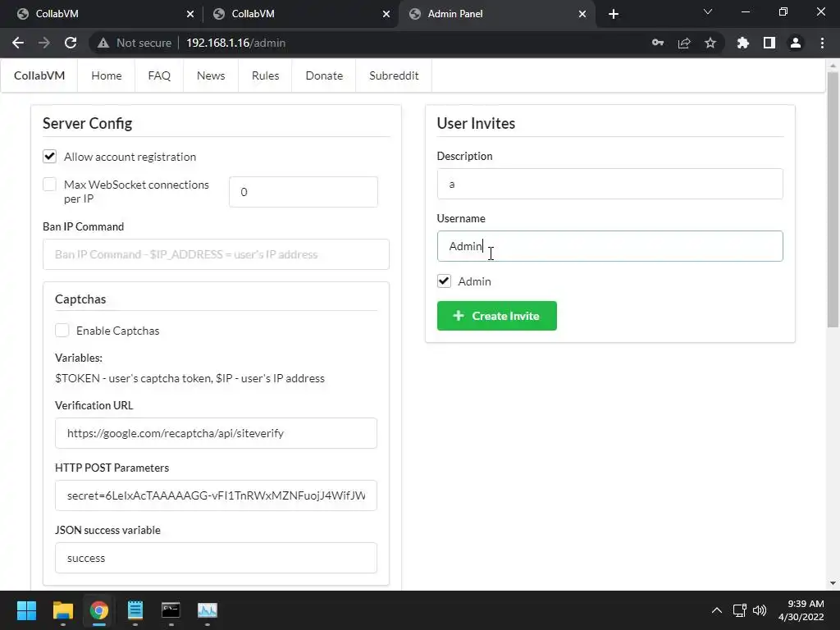The height and width of the screenshot is (630, 840).
Task: Open File Explorer from taskbar
Action: pos(62,610)
